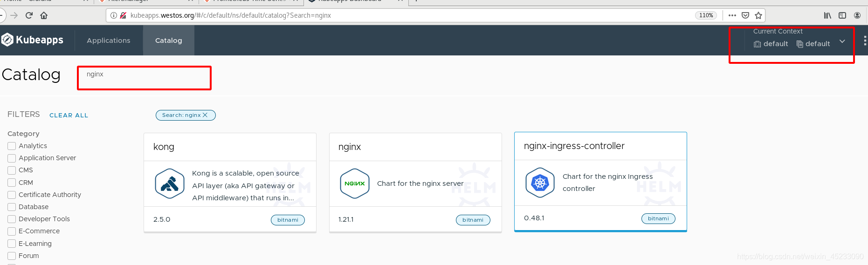This screenshot has width=868, height=265.
Task: Switch to the Applications tab
Action: pos(109,41)
